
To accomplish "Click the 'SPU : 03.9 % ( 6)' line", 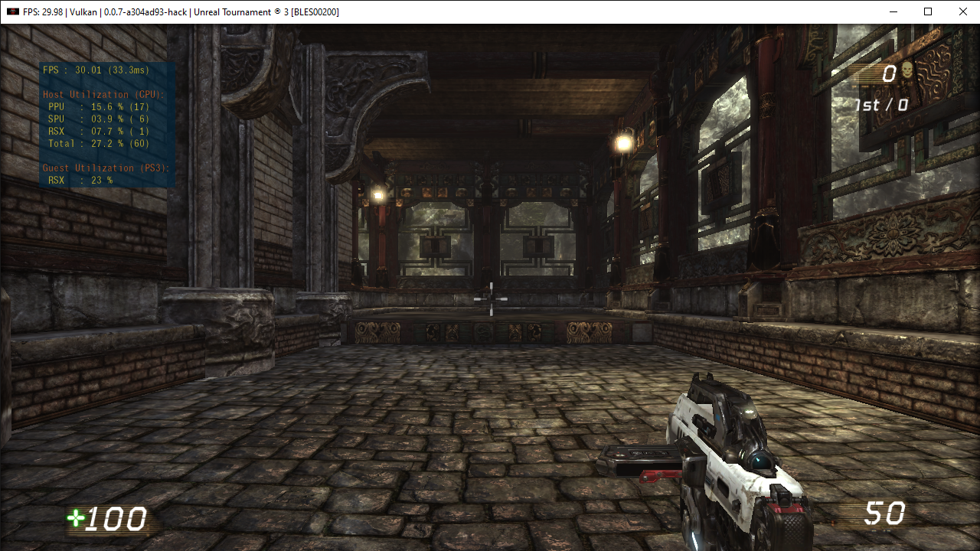I will (99, 119).
